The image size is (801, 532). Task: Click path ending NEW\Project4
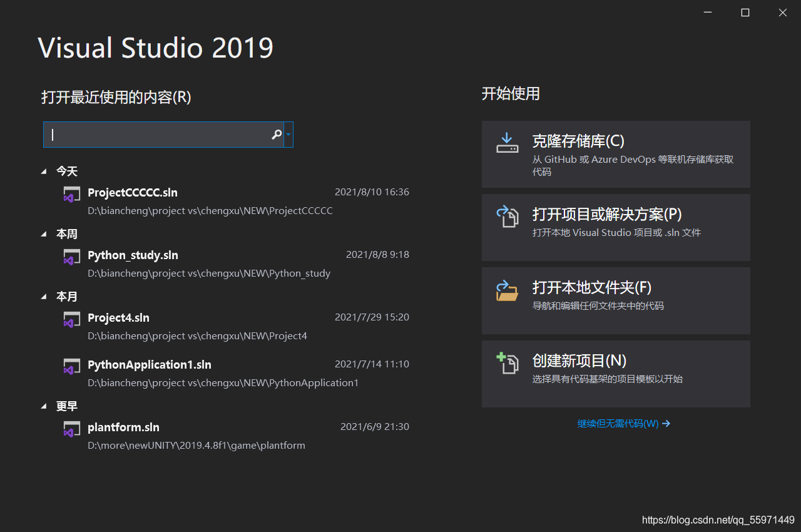(x=197, y=336)
